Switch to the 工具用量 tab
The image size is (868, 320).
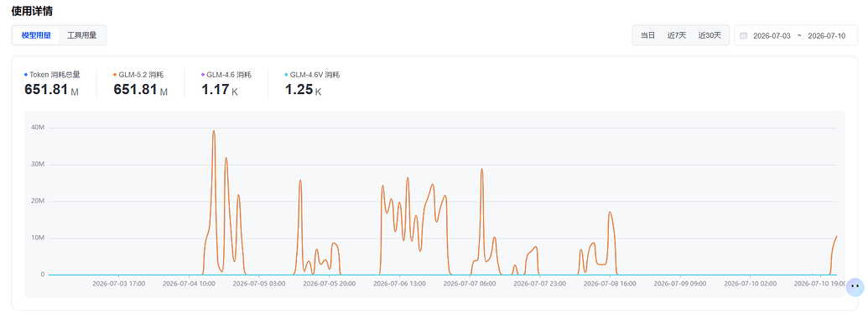[82, 35]
